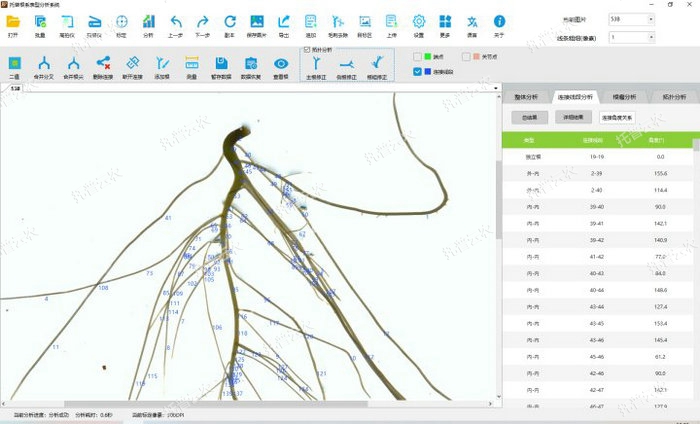Image resolution: width=700 pixels, height=424 pixels.
Task: Click the pink 关节点 color swatch
Action: coord(478,57)
